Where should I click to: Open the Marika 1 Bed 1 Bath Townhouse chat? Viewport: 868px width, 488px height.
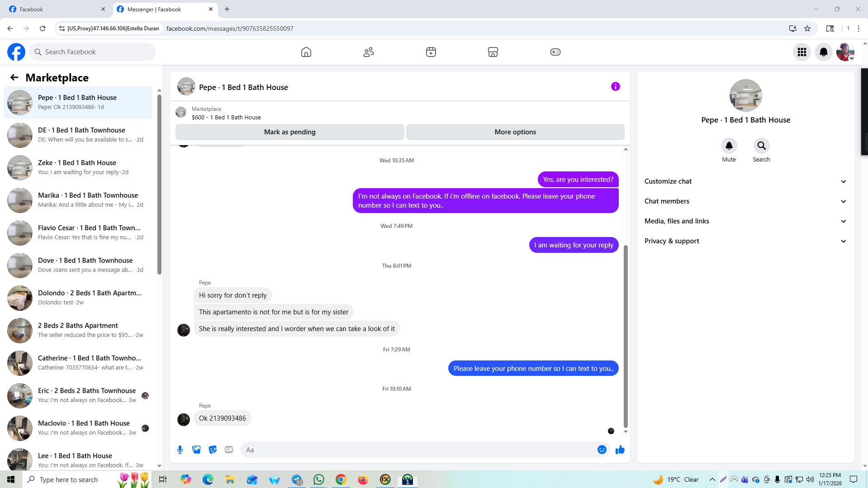tap(78, 200)
